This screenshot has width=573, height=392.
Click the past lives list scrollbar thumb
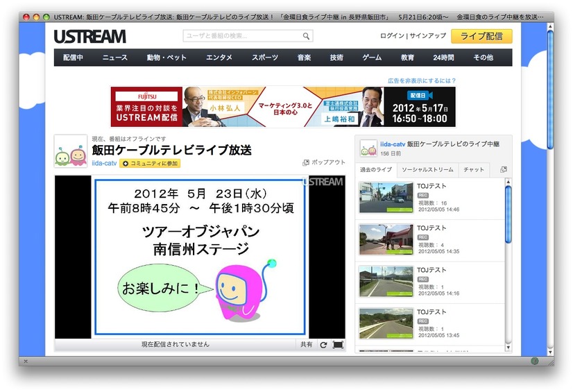[508, 214]
